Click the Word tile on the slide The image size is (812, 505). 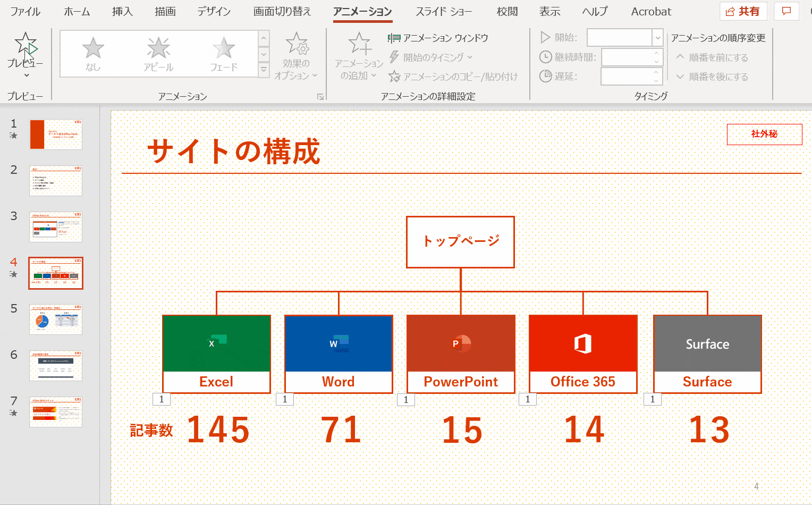pyautogui.click(x=339, y=354)
